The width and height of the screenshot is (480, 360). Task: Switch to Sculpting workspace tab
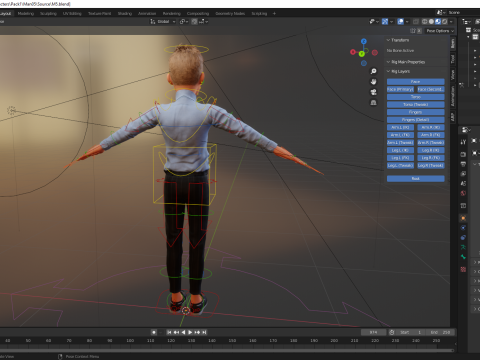click(48, 13)
